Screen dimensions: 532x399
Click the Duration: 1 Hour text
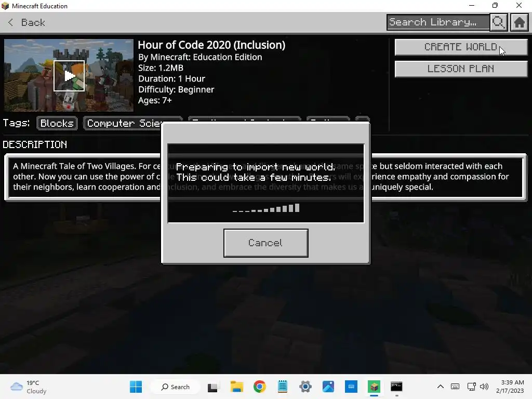click(171, 79)
